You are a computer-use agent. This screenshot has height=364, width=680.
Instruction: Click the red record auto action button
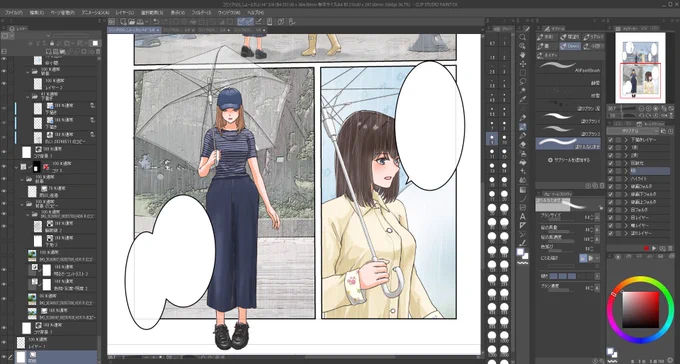[646, 248]
